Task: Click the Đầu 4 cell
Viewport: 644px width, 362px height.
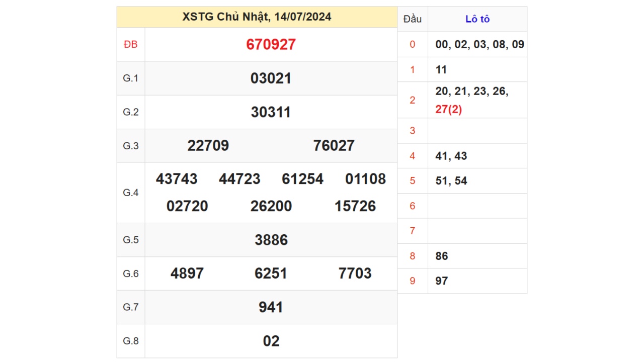Action: pyautogui.click(x=413, y=156)
